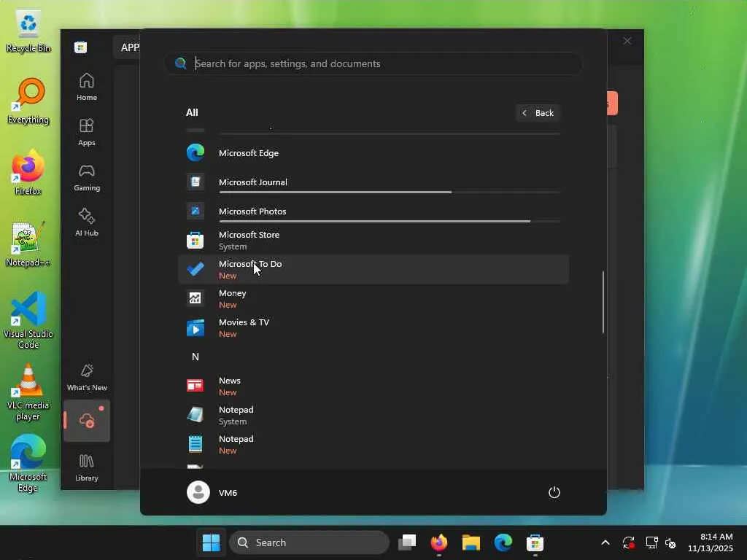Click the Start menu search magnifier icon

coord(181,63)
